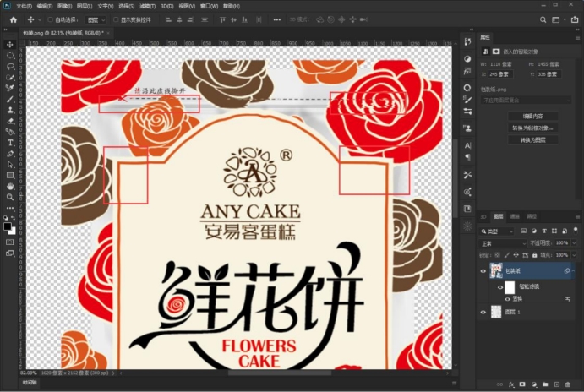Click the Share icon at top right
Image resolution: width=584 pixels, height=392 pixels.
pyautogui.click(x=575, y=19)
